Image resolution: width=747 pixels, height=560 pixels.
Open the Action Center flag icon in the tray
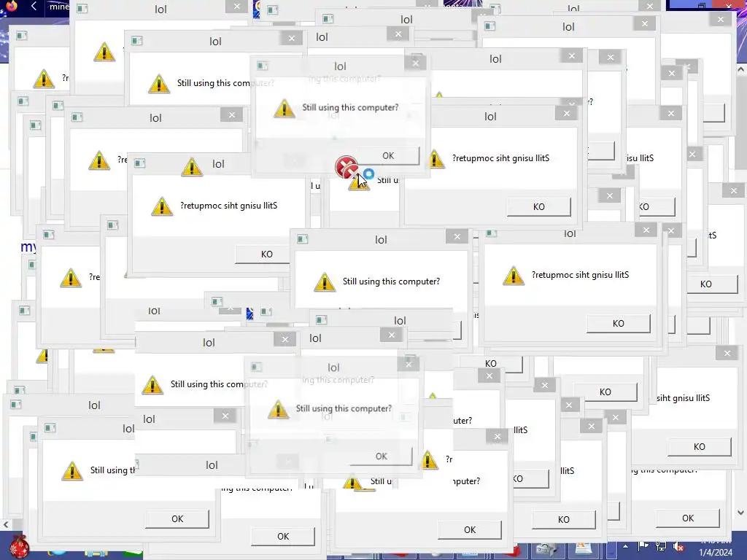tap(643, 546)
